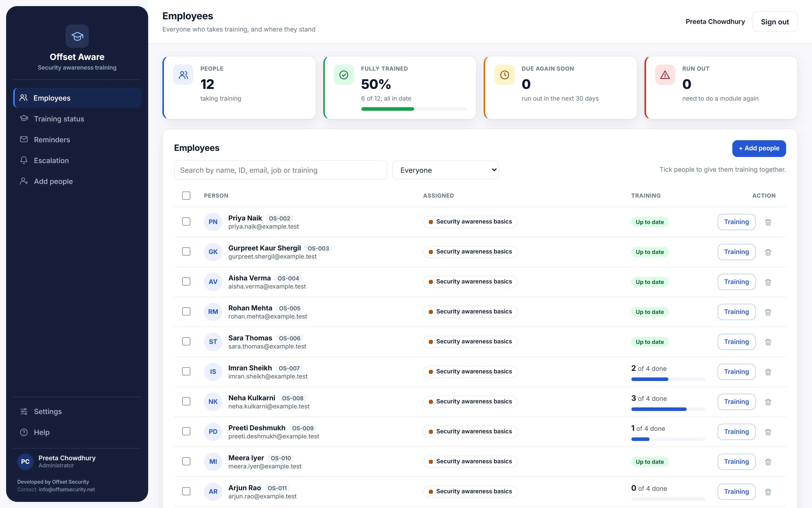The width and height of the screenshot is (812, 508).
Task: Open the Everyone filter dropdown
Action: (x=445, y=170)
